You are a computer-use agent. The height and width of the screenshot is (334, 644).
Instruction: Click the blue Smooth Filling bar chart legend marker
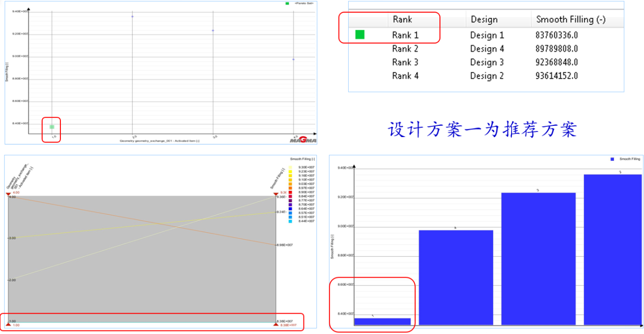tap(613, 159)
